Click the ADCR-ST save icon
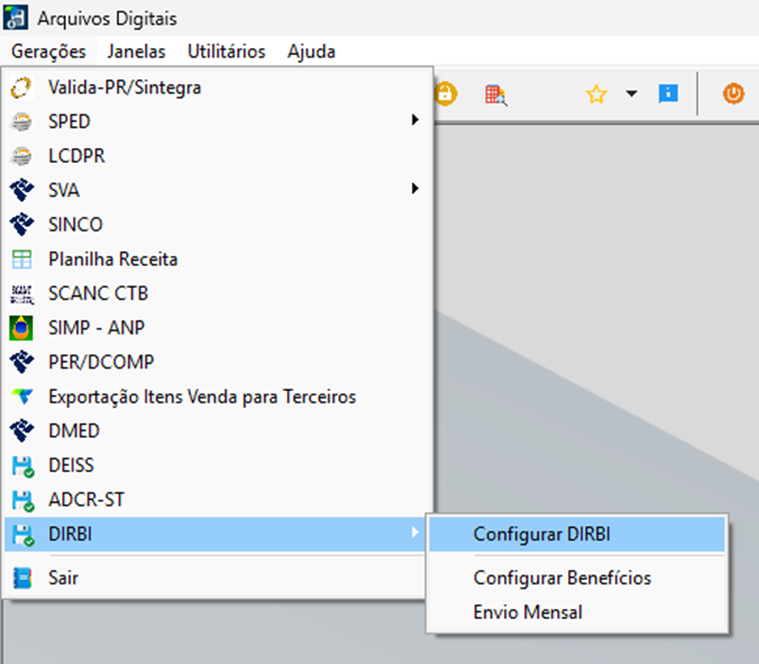Screen dimensions: 759x664 (x=23, y=501)
